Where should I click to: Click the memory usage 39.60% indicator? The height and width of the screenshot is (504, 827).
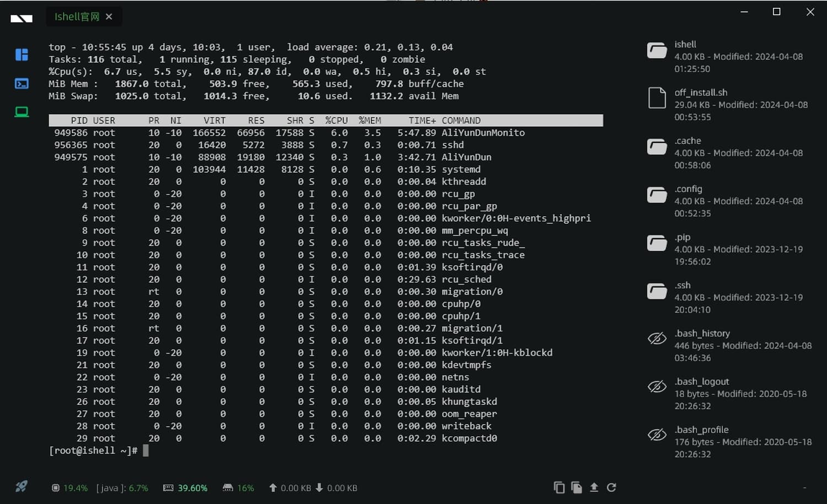(x=186, y=488)
